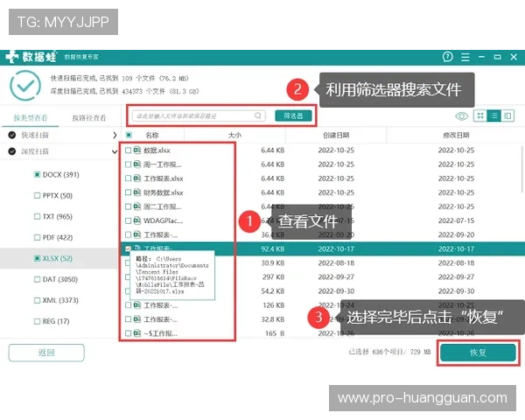Click the 深度扫描 check mark icon
Screen dimensions: 525x420
click(12, 151)
